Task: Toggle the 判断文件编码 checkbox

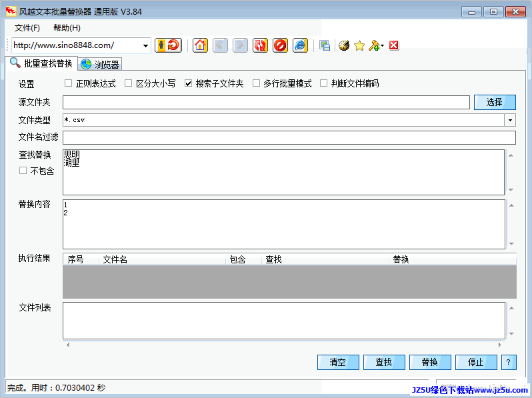Action: (x=324, y=83)
